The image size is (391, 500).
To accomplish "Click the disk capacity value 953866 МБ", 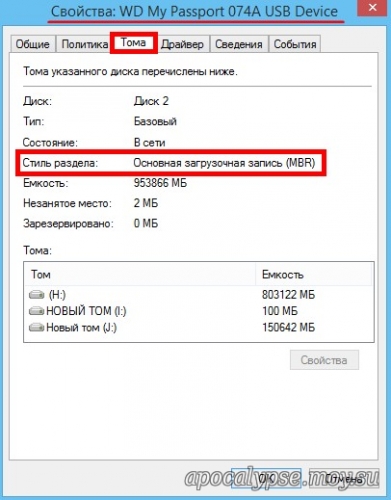I will (x=160, y=183).
